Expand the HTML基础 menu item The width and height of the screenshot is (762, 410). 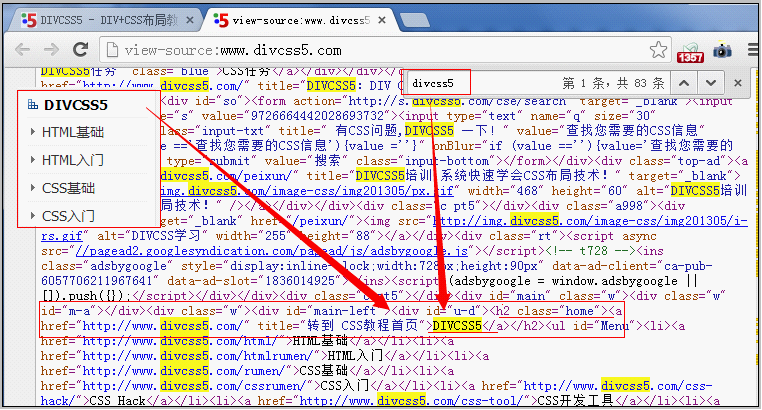73,132
